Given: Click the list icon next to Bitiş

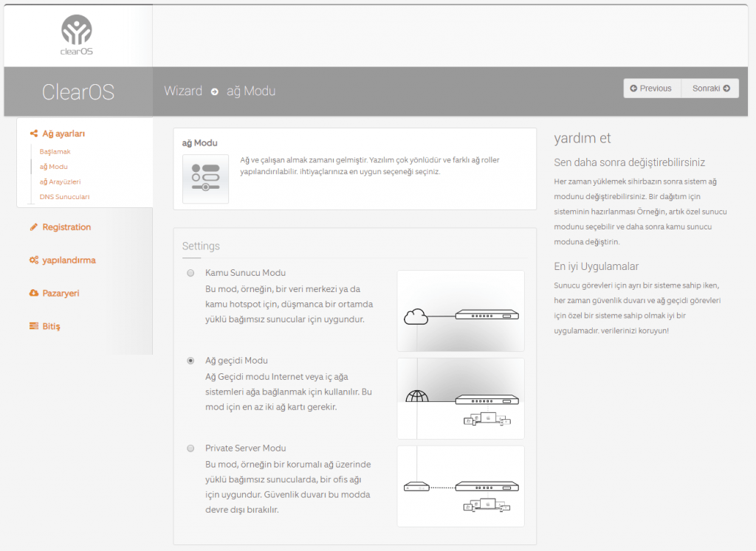Looking at the screenshot, I should click(x=34, y=326).
